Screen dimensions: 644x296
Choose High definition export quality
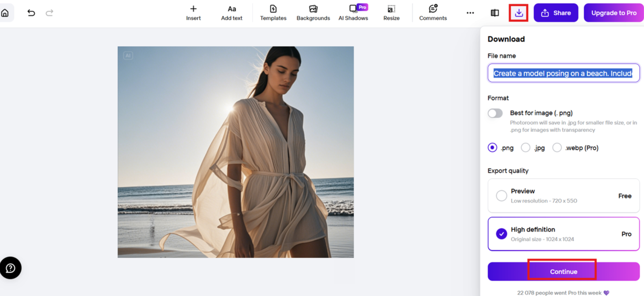tap(563, 234)
